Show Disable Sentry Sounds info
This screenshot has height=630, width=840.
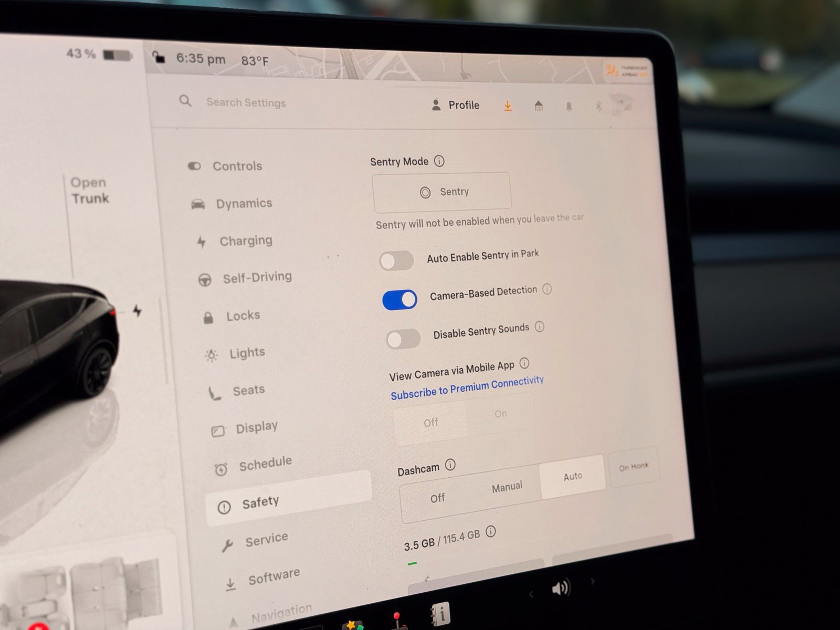(539, 327)
